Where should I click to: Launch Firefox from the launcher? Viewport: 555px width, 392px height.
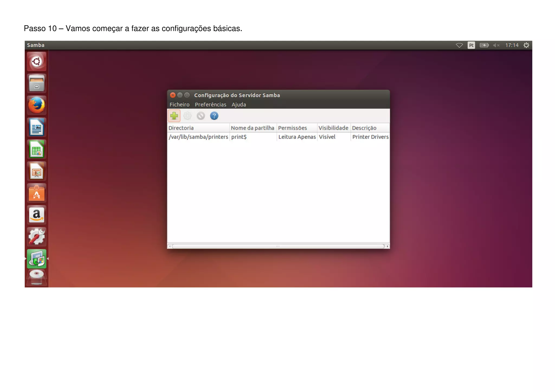point(37,105)
